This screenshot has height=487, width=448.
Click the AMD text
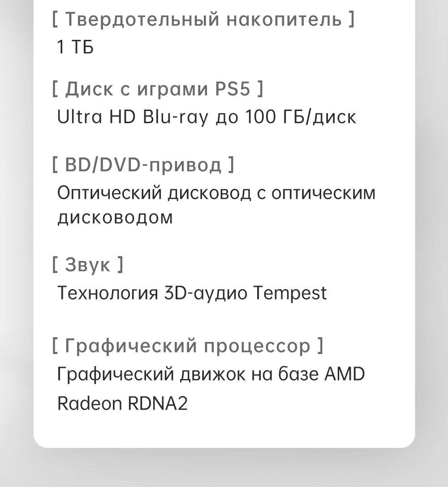pyautogui.click(x=344, y=374)
